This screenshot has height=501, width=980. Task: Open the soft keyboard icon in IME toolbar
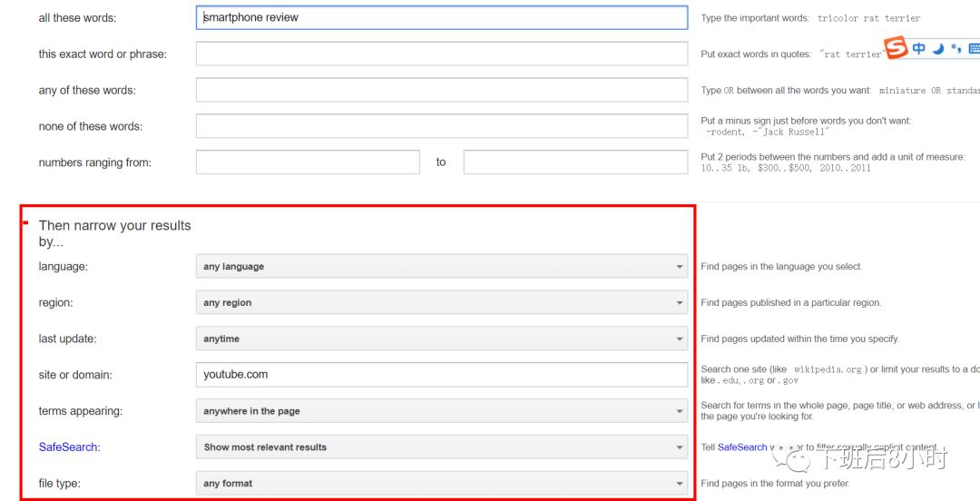point(974,49)
